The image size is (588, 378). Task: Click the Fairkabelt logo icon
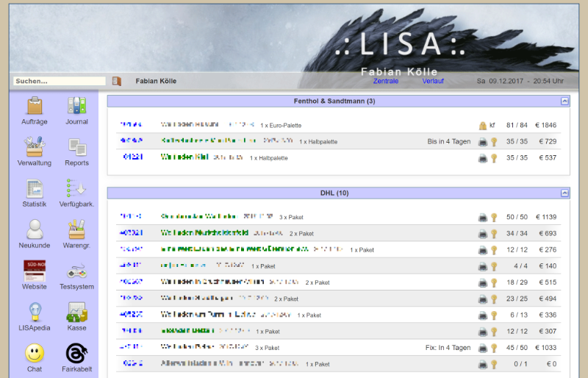[x=76, y=354]
